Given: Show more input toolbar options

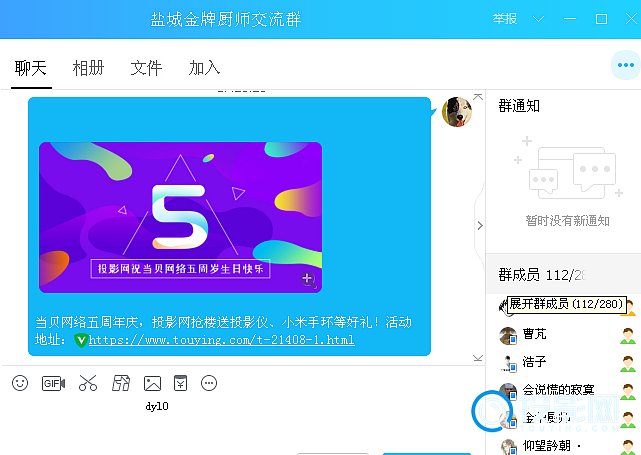Looking at the screenshot, I should 209,383.
